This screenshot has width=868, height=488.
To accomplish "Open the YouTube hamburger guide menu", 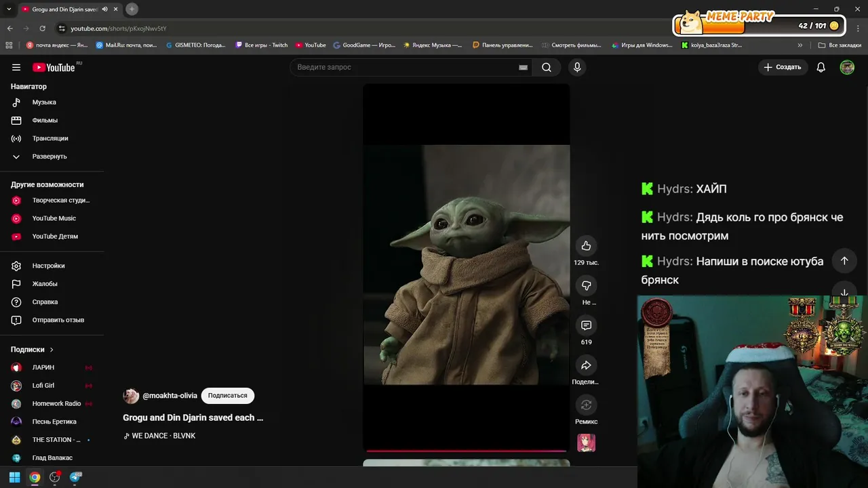I will 16,67.
